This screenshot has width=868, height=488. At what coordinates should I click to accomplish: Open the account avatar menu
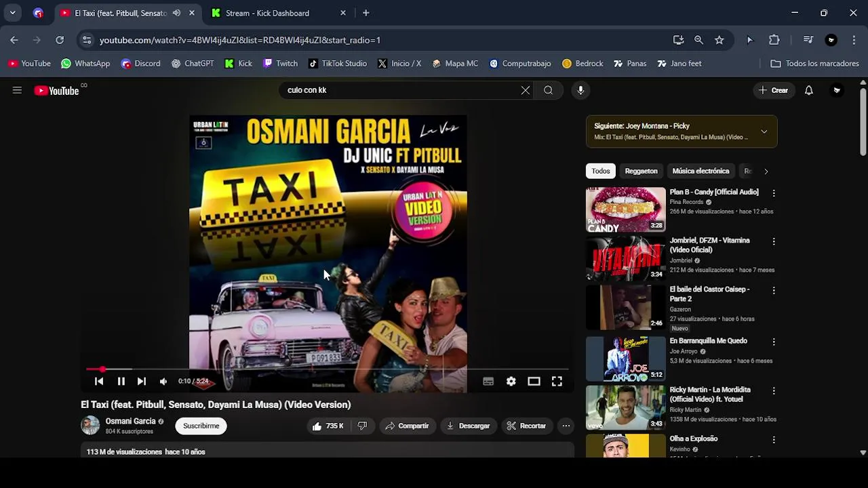tap(837, 90)
